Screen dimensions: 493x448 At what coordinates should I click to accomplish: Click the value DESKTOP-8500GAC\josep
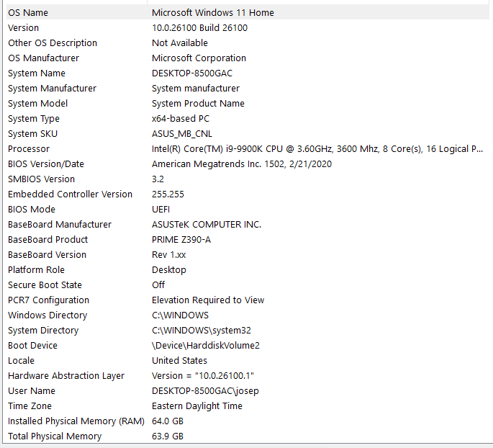coord(205,391)
